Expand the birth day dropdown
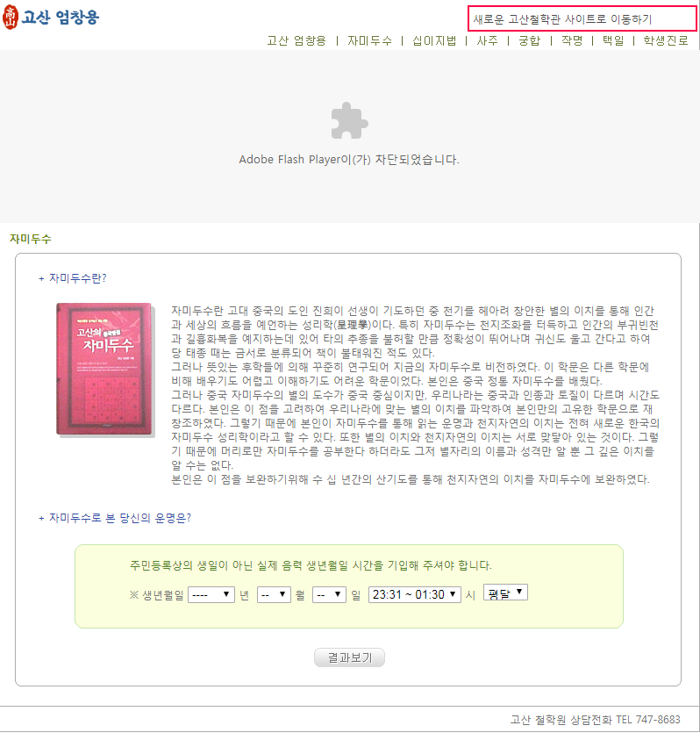Screen dimensions: 700x740 click(329, 594)
